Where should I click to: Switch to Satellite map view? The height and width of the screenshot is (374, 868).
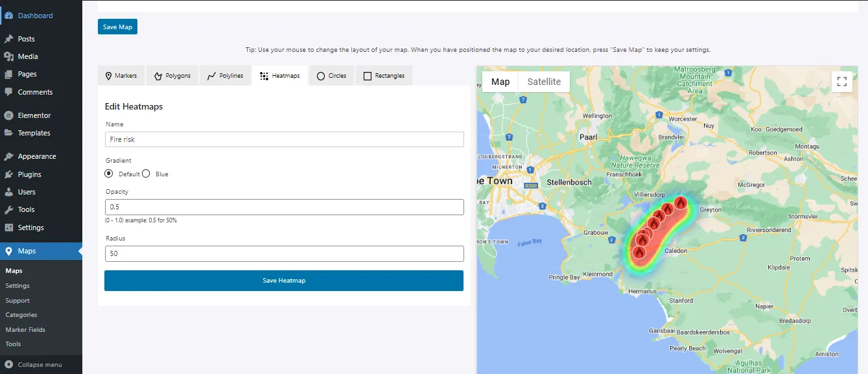[544, 81]
